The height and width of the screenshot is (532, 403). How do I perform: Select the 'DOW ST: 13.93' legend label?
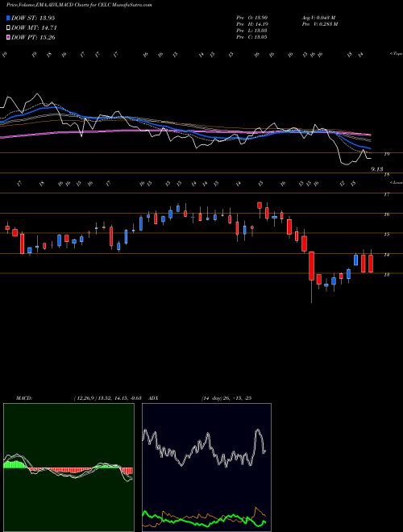pyautogui.click(x=33, y=18)
